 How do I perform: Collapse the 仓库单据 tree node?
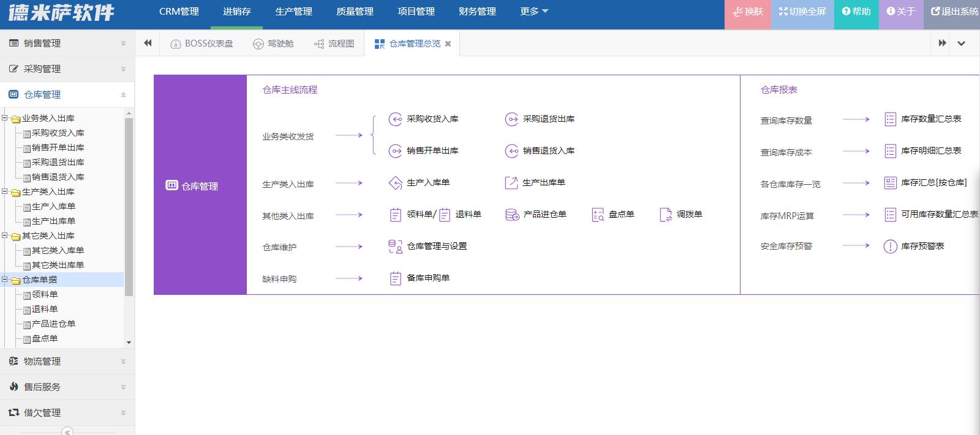(x=5, y=280)
